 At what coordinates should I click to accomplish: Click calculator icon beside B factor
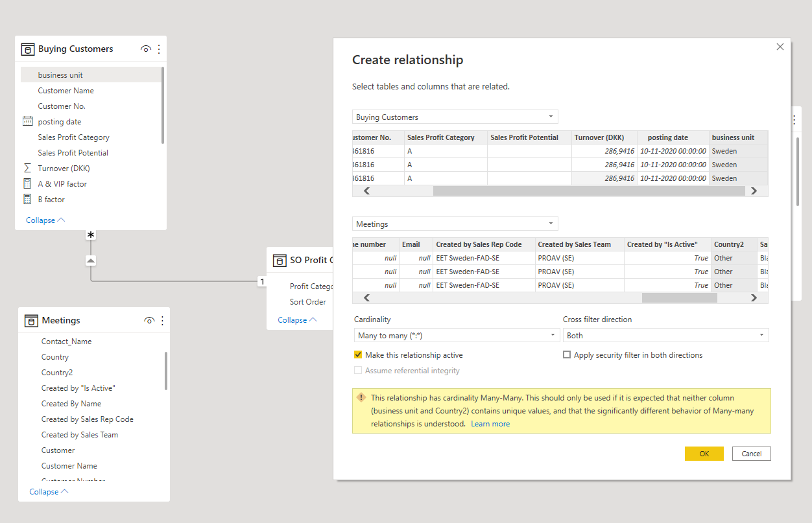(x=27, y=200)
